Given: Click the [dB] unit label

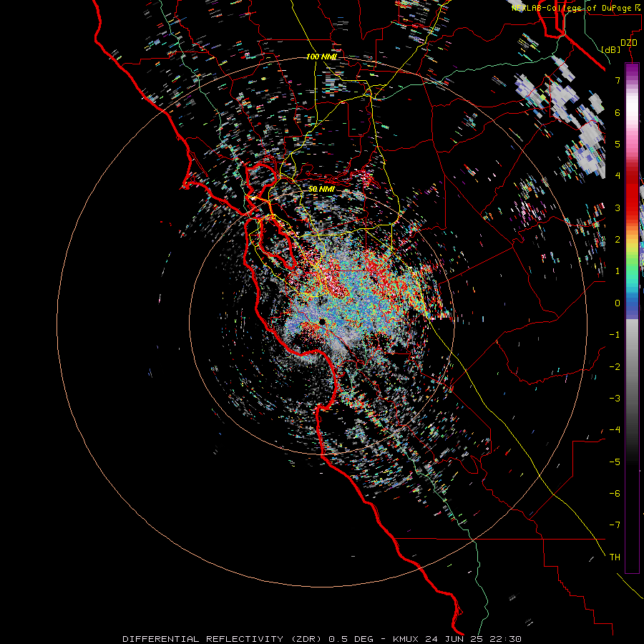Looking at the screenshot, I should tap(611, 49).
